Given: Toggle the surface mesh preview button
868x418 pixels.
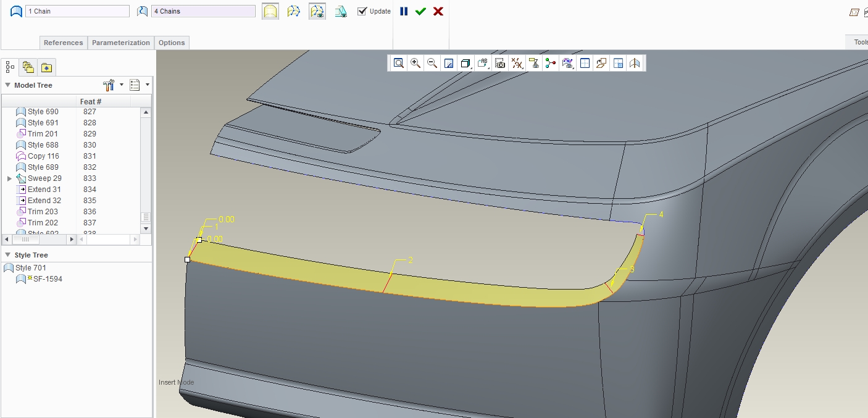Looking at the screenshot, I should 294,11.
